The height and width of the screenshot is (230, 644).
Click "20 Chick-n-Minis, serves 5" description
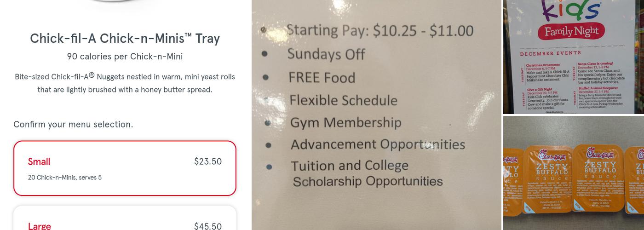coord(65,178)
